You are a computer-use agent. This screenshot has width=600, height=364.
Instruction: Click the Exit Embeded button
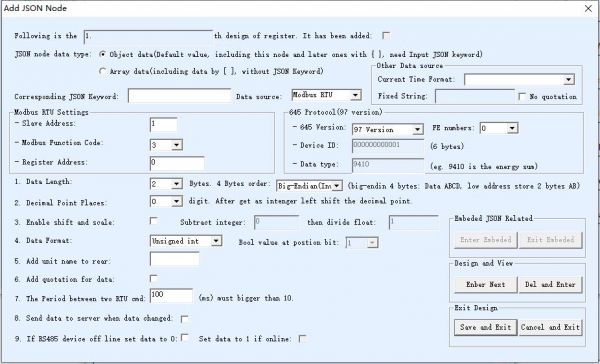(x=550, y=240)
